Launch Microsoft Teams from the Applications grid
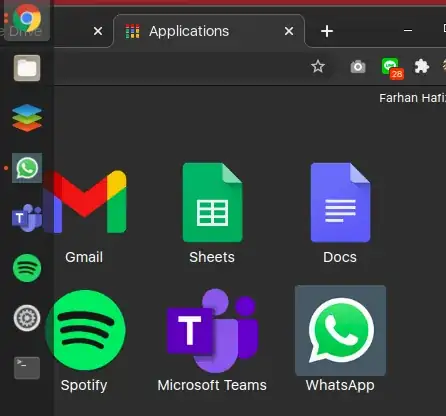This screenshot has width=446, height=416. pos(212,330)
